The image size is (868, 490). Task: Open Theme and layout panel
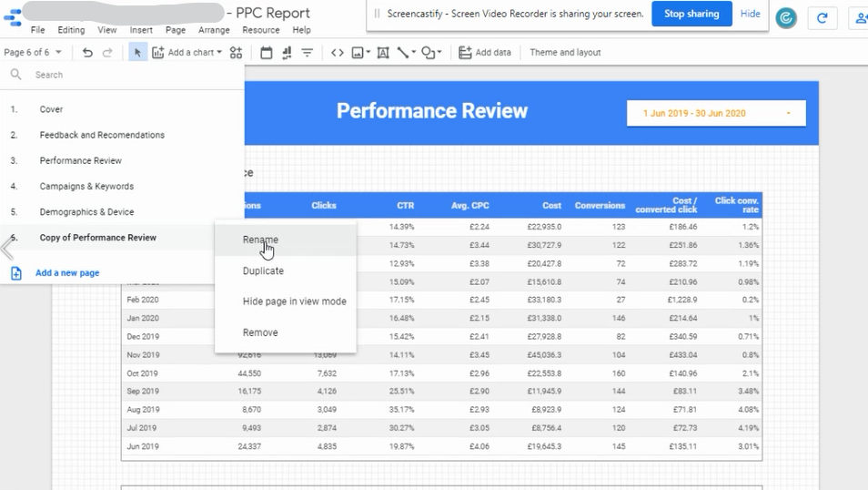click(x=565, y=52)
